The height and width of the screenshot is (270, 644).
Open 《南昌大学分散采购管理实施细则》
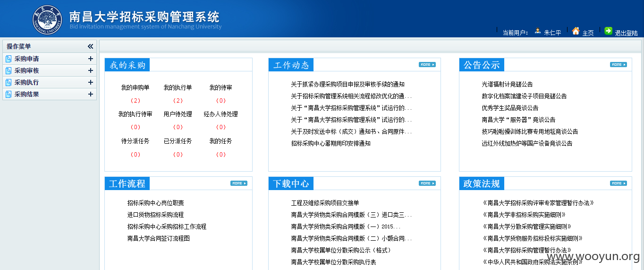(x=526, y=226)
